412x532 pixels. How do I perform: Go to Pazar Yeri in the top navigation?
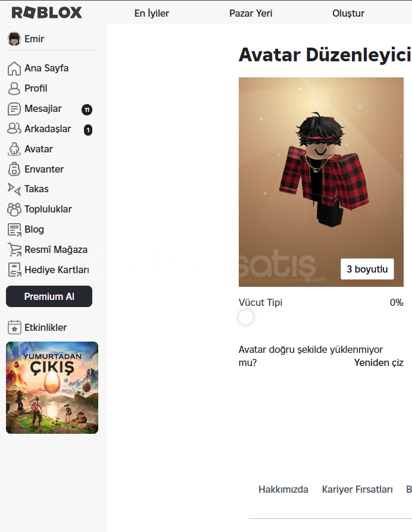[251, 13]
